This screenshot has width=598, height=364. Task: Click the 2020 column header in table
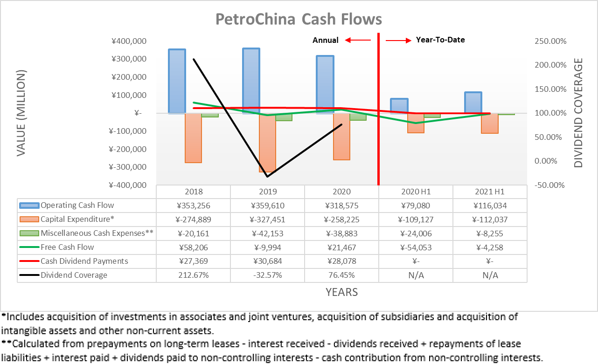[342, 192]
